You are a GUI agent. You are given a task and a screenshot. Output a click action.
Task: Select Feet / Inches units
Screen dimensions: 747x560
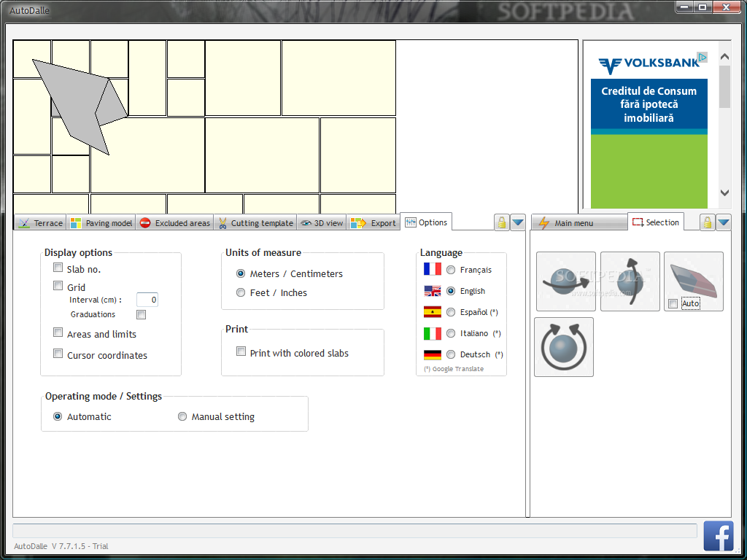point(241,292)
